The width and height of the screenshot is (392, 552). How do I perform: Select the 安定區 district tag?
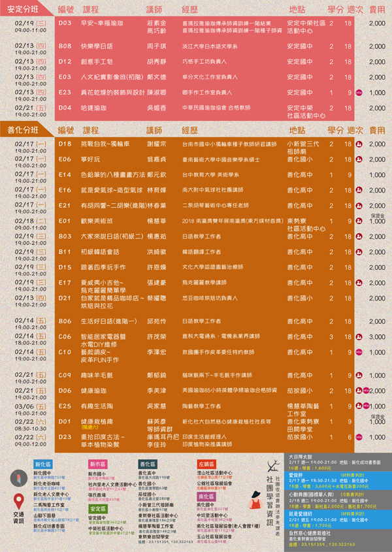pos(97,509)
